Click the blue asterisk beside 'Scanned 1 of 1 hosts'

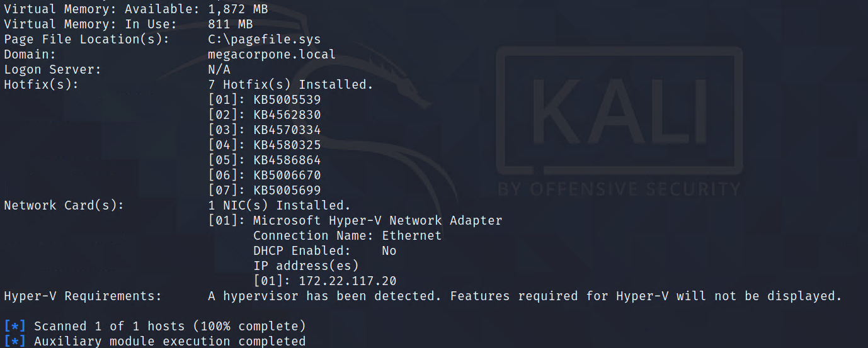(14, 327)
